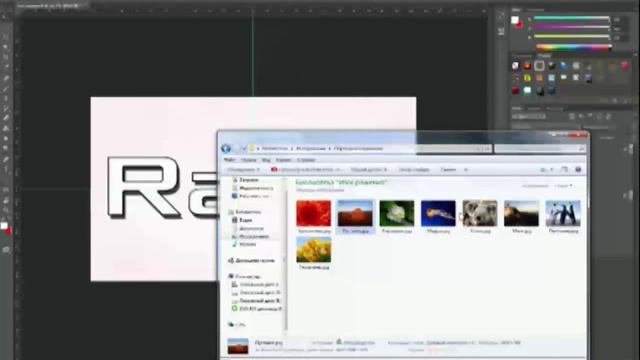Click the Homegroup icon in navigation pane
Image resolution: width=640 pixels, height=360 pixels.
(231, 260)
